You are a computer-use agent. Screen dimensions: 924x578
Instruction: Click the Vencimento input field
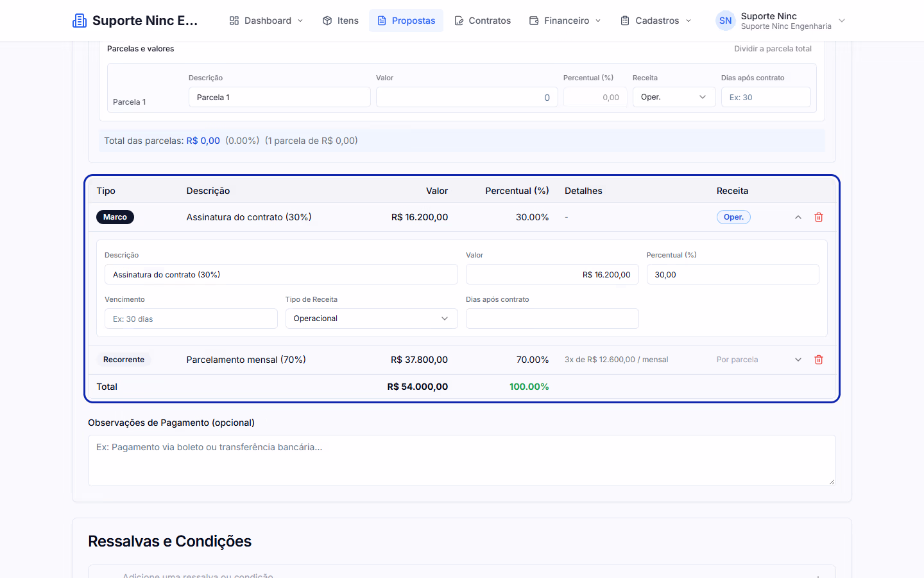(x=191, y=319)
